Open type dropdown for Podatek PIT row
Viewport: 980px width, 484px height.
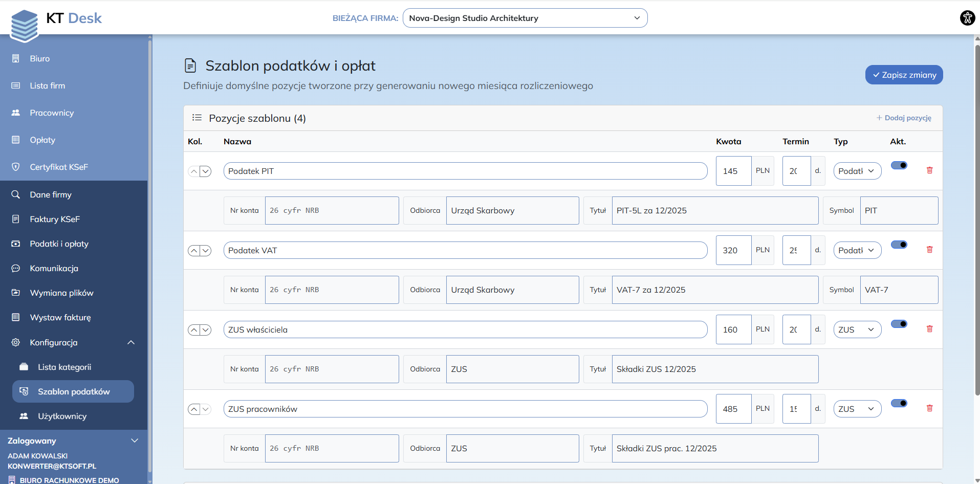857,171
